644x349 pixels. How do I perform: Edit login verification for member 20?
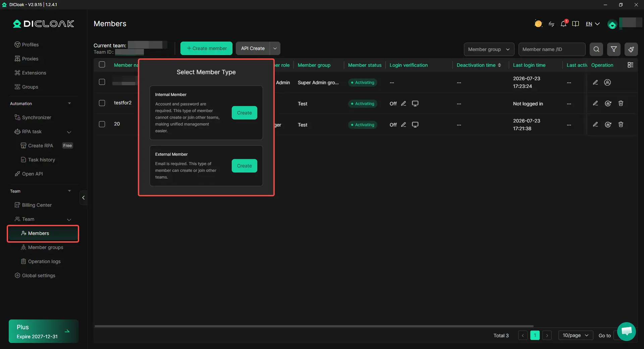tap(404, 124)
